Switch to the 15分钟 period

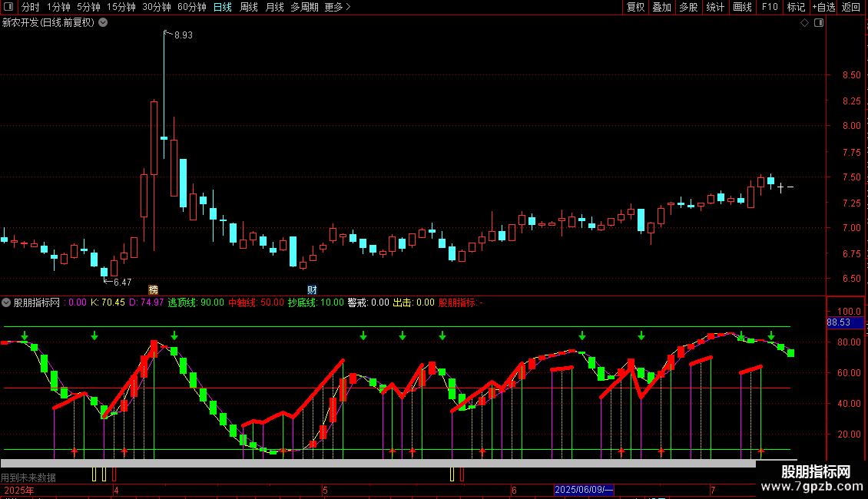coord(121,7)
